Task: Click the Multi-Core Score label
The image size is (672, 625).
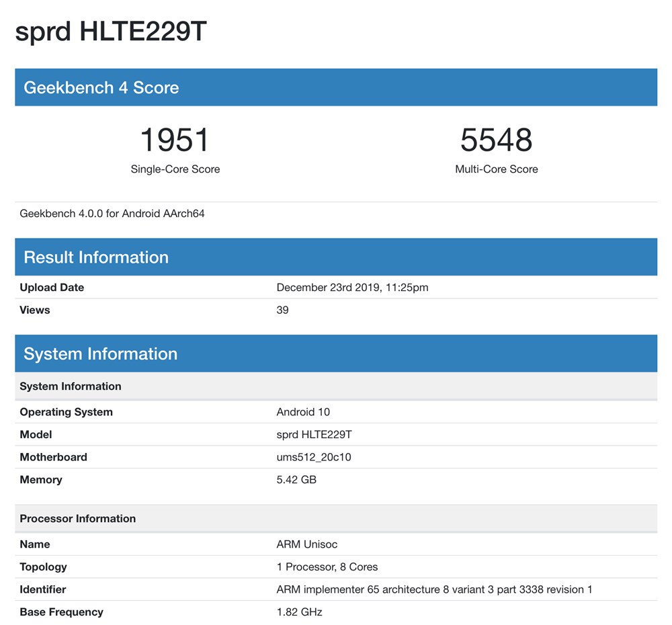Action: (496, 169)
